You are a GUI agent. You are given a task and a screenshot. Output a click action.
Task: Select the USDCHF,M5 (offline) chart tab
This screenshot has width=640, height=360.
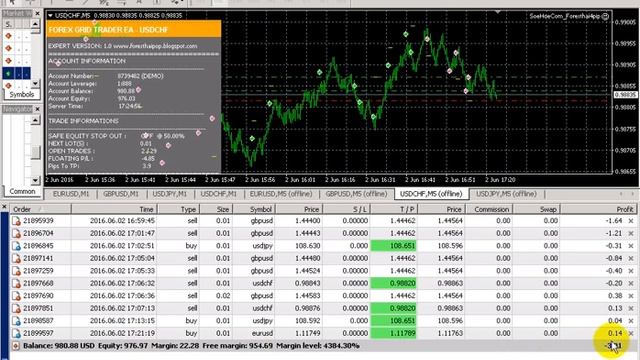pyautogui.click(x=431, y=194)
